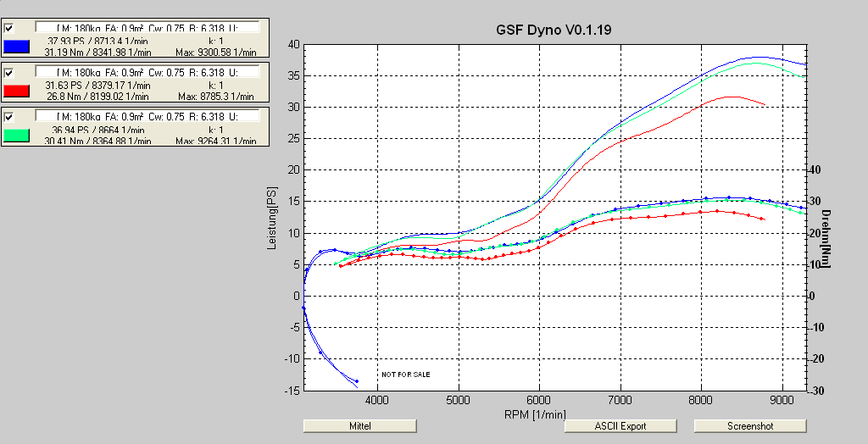Click the GSF Dyno V0.1.19 chart title

pos(554,29)
